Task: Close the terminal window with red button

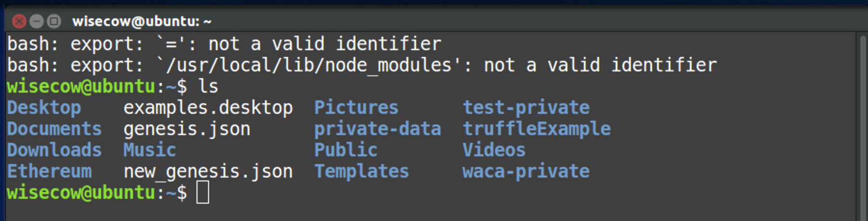Action: [19, 21]
